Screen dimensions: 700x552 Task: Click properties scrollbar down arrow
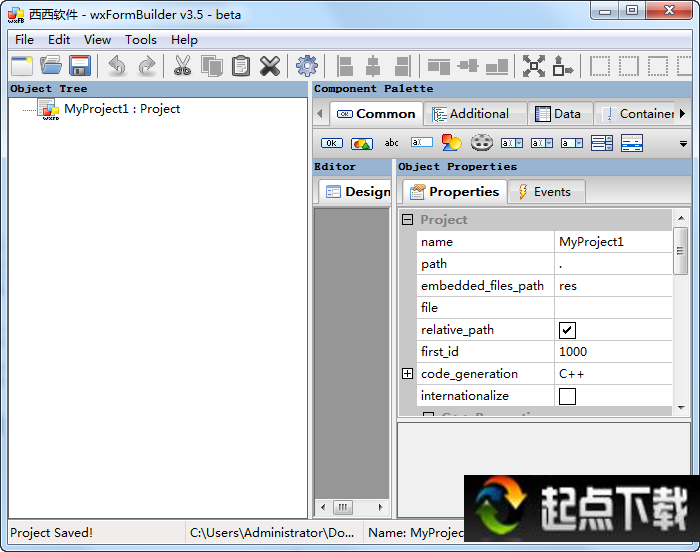(681, 408)
